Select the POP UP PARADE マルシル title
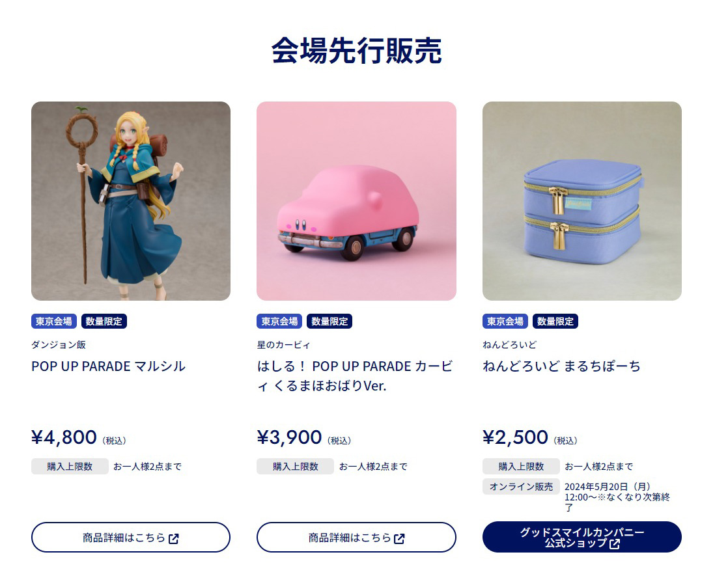The image size is (728, 574). pyautogui.click(x=109, y=366)
